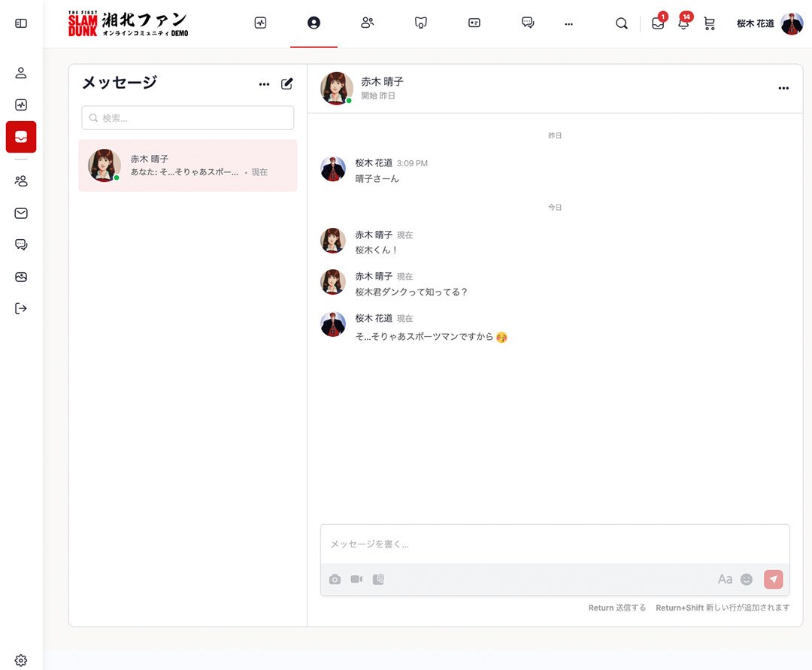Click the 3:09 PM timestamp
Viewport: 812px width, 670px height.
tap(412, 163)
